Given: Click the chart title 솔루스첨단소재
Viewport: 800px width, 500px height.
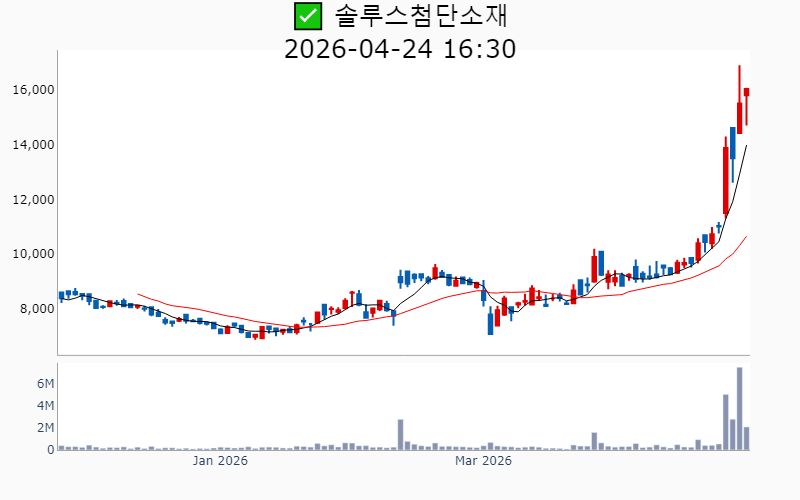Looking at the screenshot, I should click(x=428, y=16).
